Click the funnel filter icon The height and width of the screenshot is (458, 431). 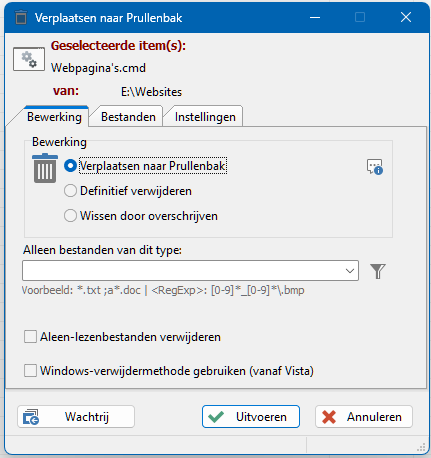click(x=378, y=271)
